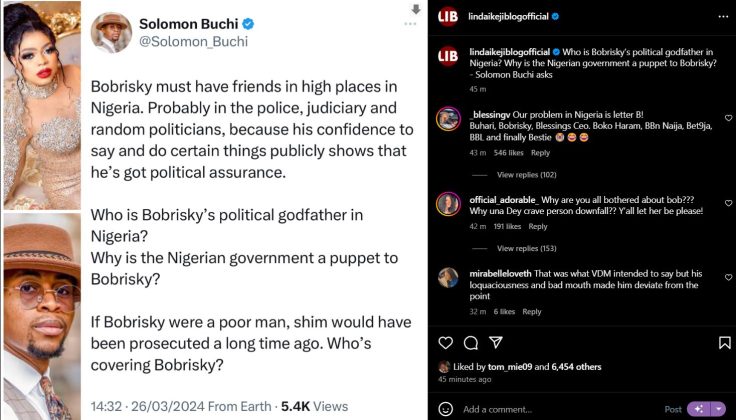
Task: Open three-dot more options menu
Action: (722, 16)
